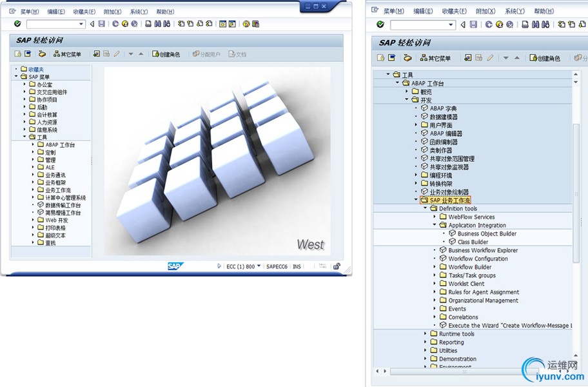
Task: Click the green Enter checkmark in left window
Action: [17, 24]
